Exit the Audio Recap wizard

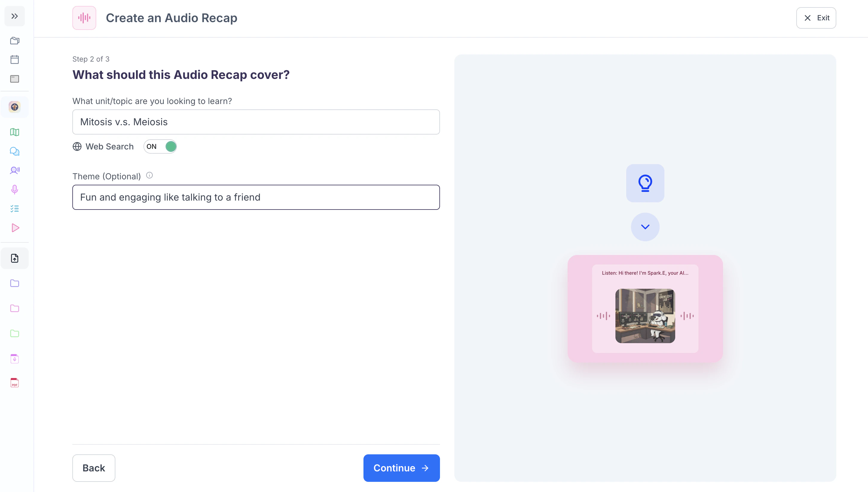tap(816, 18)
